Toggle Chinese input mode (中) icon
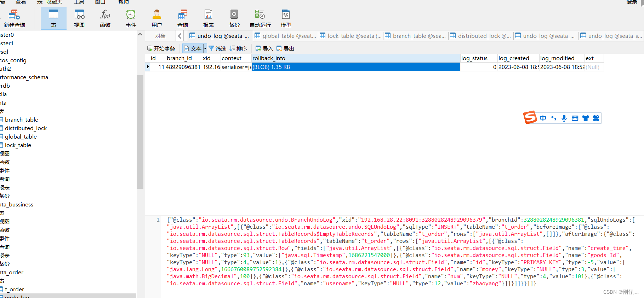Screen dimensions: 644x298 543,118
